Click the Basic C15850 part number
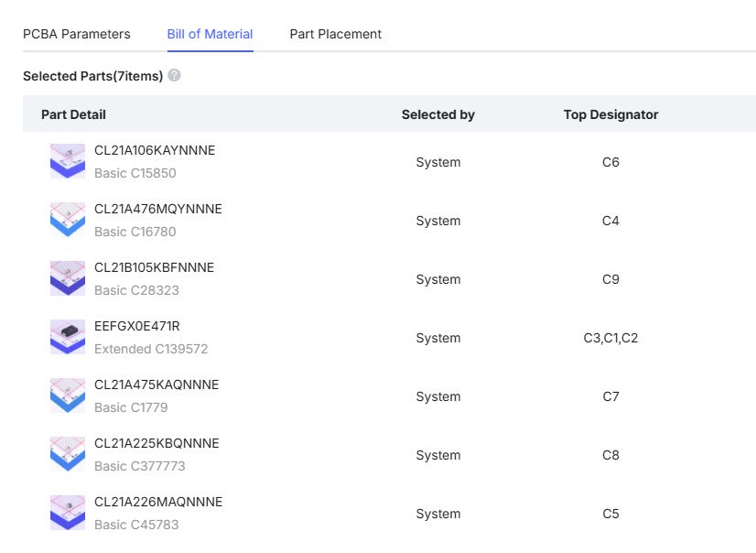Viewport: 756px width, 553px height. pos(135,173)
